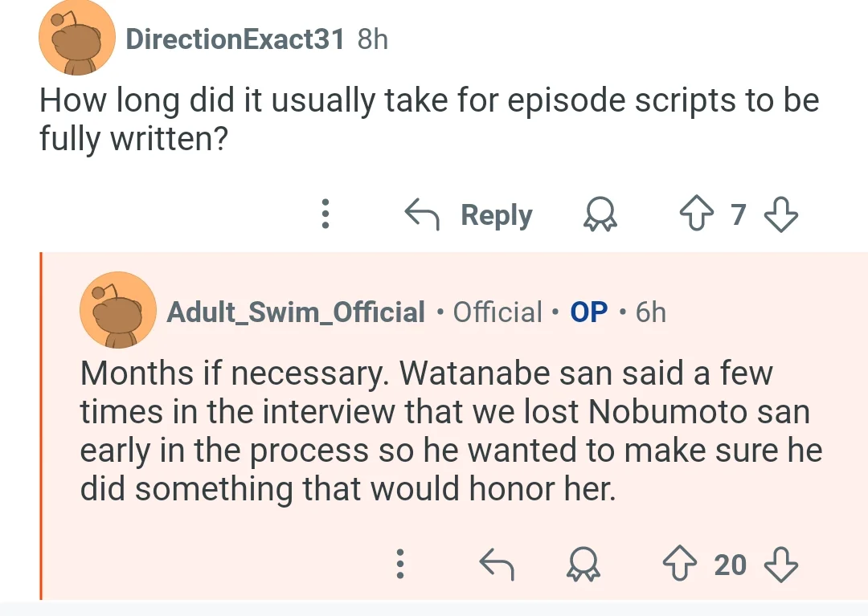Tap the 6h timestamp on the reply
This screenshot has height=616, width=868.
[x=650, y=312]
